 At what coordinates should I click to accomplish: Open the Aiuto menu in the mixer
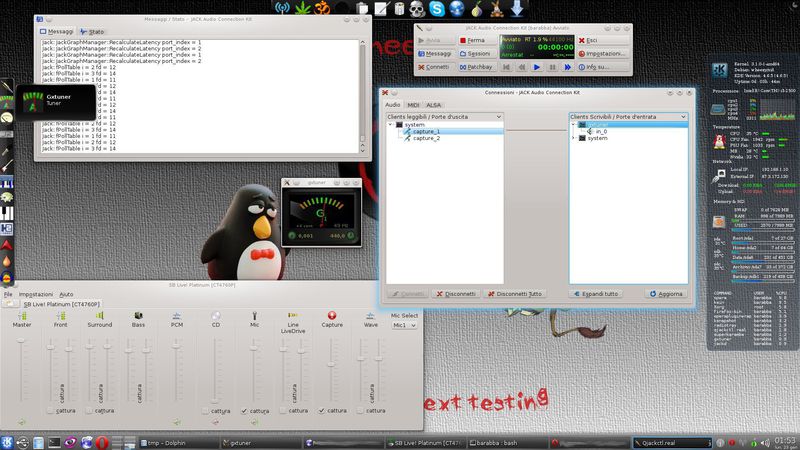66,294
